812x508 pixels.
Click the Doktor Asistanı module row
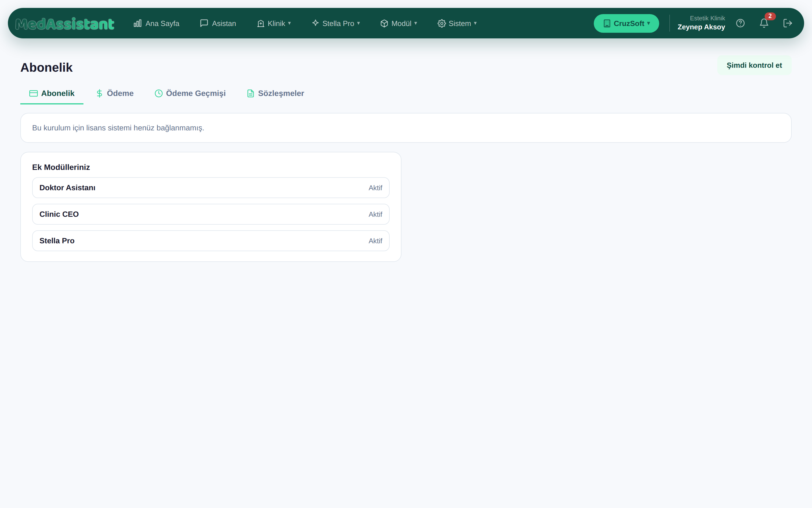pyautogui.click(x=211, y=188)
